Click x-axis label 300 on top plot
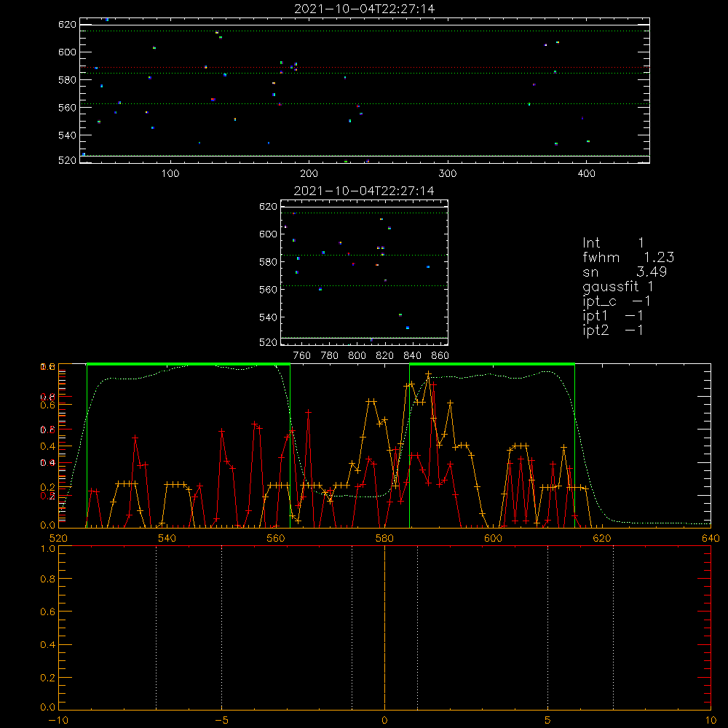The image size is (728, 728). click(x=448, y=174)
